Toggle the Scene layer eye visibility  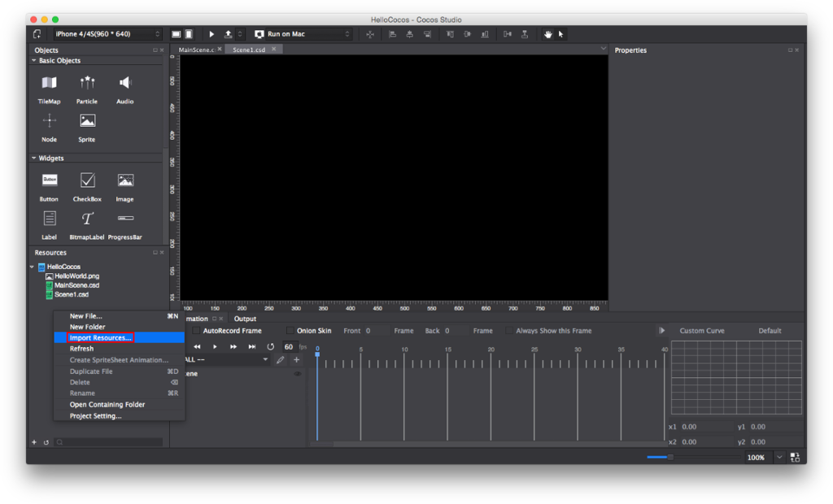(298, 374)
